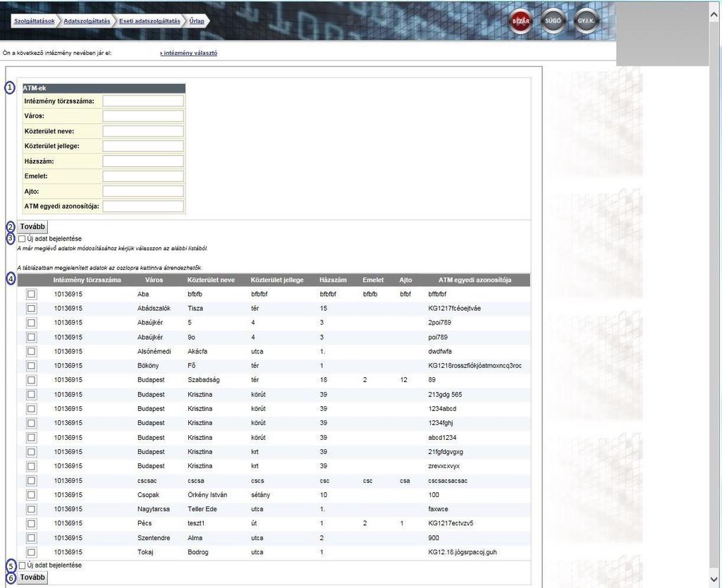722x588 pixels.
Task: Click the 21fgfdgvgxg cell
Action: [446, 452]
